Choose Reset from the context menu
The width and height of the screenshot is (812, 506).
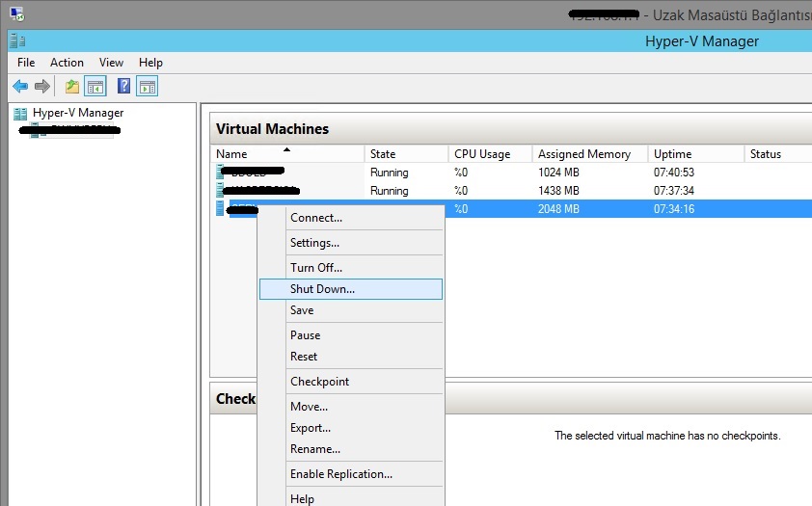coord(351,357)
